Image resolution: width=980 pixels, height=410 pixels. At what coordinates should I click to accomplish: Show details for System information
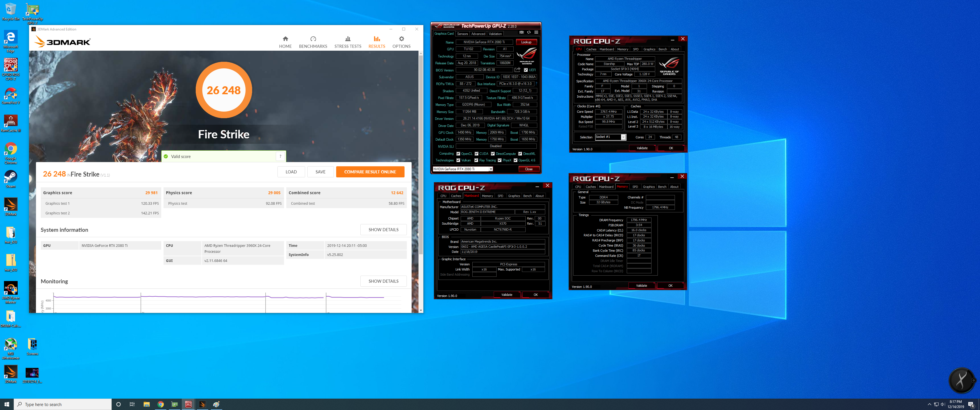[x=383, y=230]
